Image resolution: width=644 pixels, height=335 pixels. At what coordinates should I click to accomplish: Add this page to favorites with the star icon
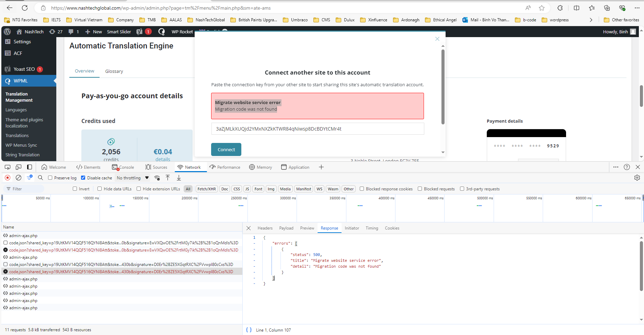pyautogui.click(x=542, y=8)
